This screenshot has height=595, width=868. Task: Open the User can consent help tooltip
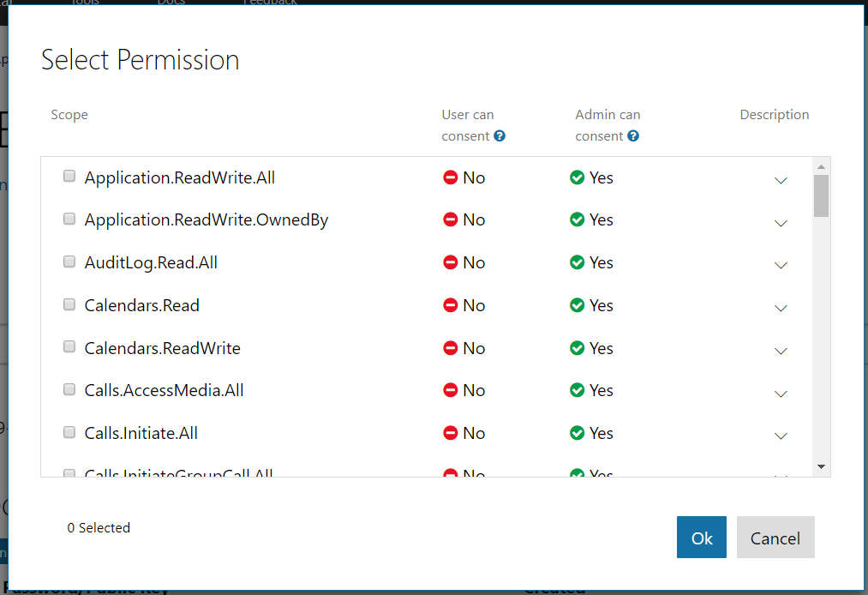(x=499, y=135)
